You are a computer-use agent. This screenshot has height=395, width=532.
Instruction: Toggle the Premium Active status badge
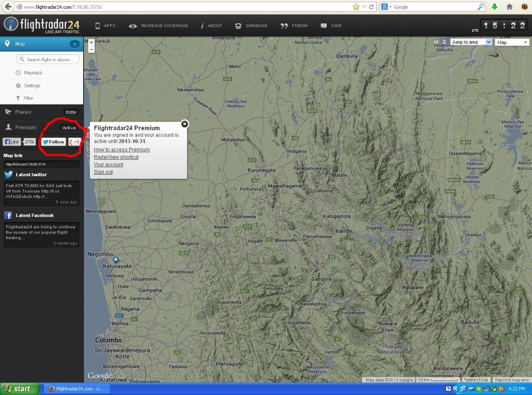(69, 128)
